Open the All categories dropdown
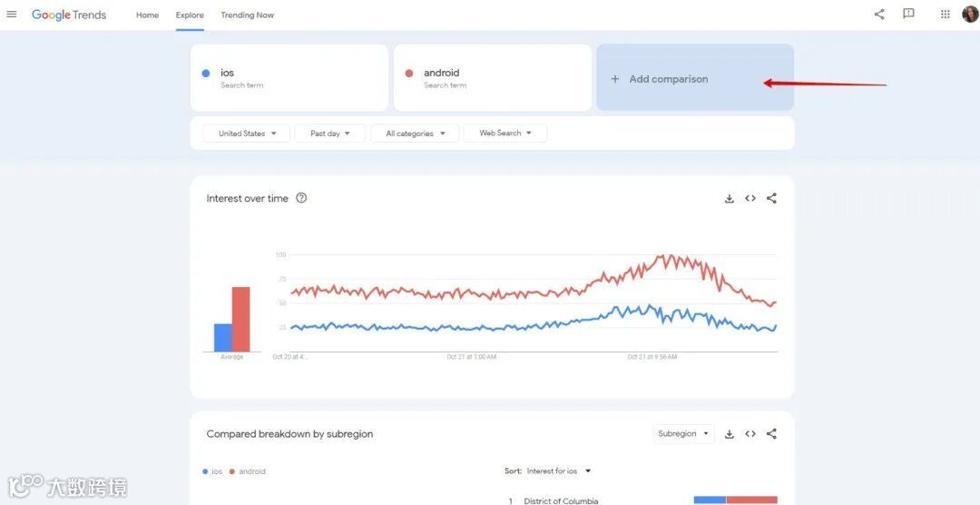The image size is (980, 505). (415, 134)
